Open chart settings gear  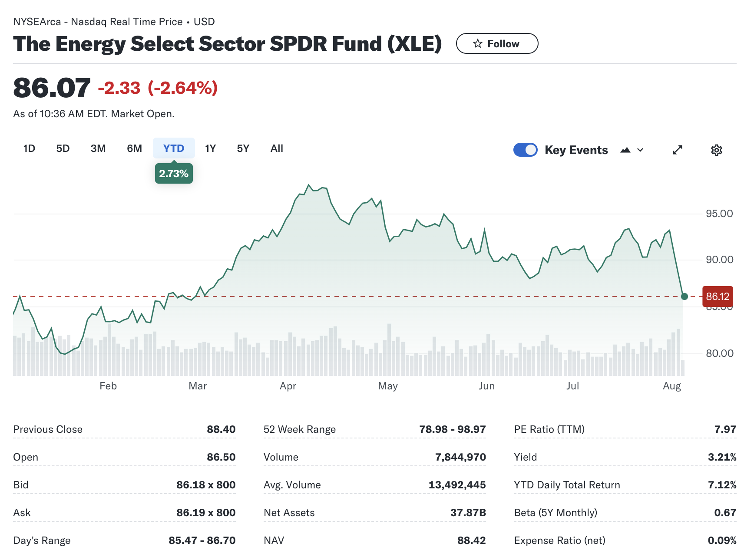(716, 150)
